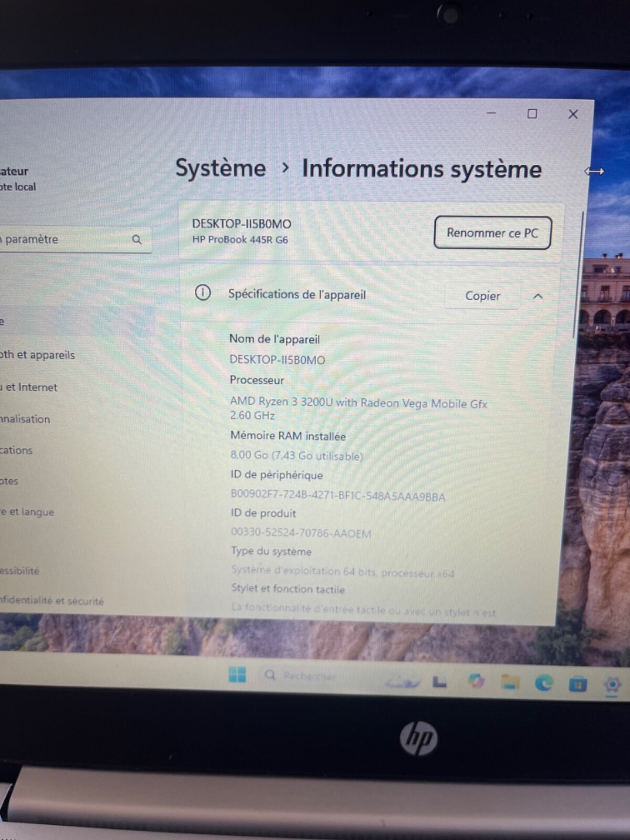
Task: Click the 'ID de périphérique' label
Action: point(276,475)
